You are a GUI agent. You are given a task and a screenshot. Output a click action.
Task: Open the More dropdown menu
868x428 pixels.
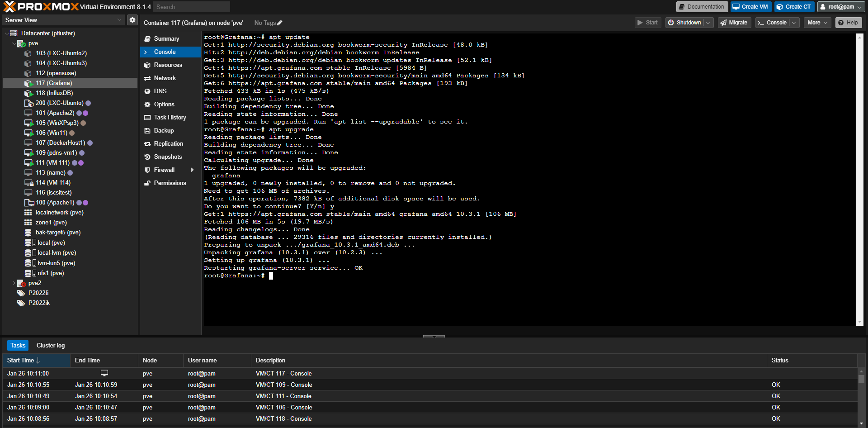(817, 23)
